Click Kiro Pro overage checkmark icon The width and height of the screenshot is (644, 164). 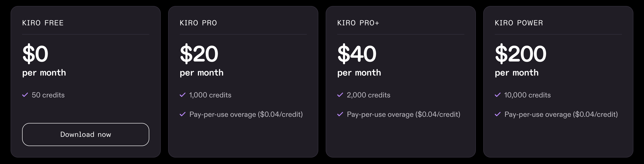(x=182, y=114)
